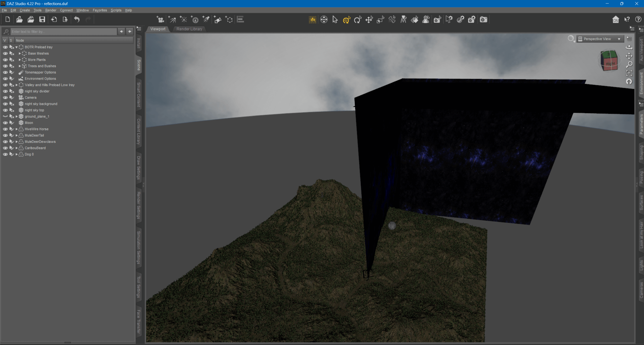Open the Render menu
This screenshot has height=345, width=644.
point(51,10)
